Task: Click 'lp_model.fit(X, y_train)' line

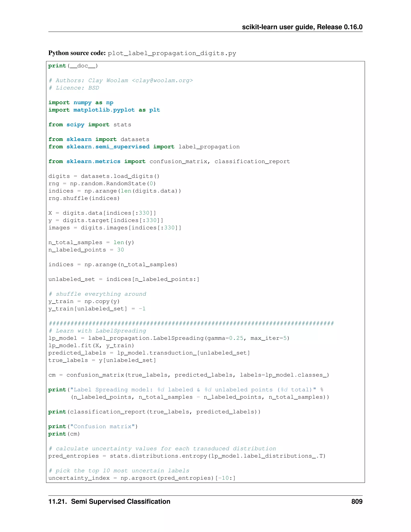Action: pyautogui.click(x=91, y=345)
